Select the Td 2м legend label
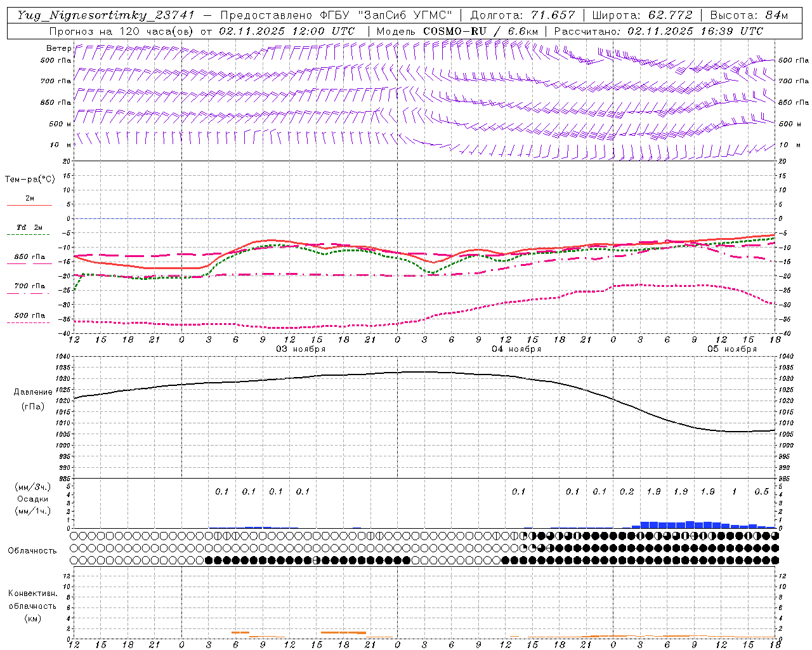The image size is (812, 650). click(30, 227)
